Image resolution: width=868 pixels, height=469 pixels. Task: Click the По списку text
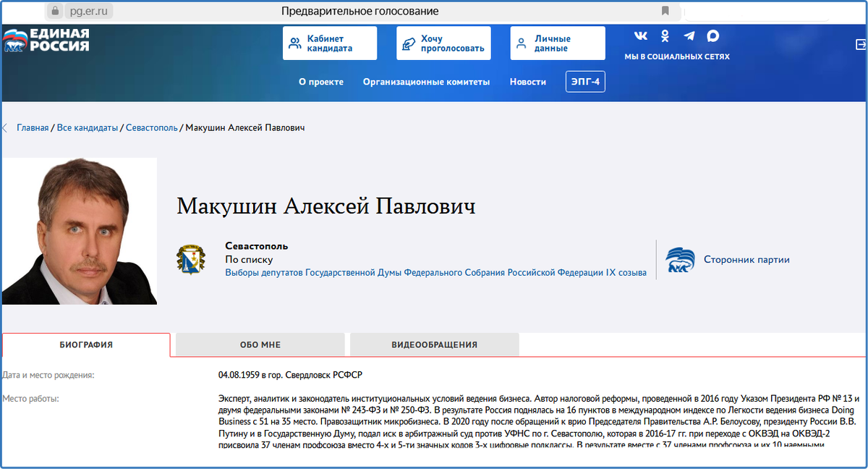249,260
